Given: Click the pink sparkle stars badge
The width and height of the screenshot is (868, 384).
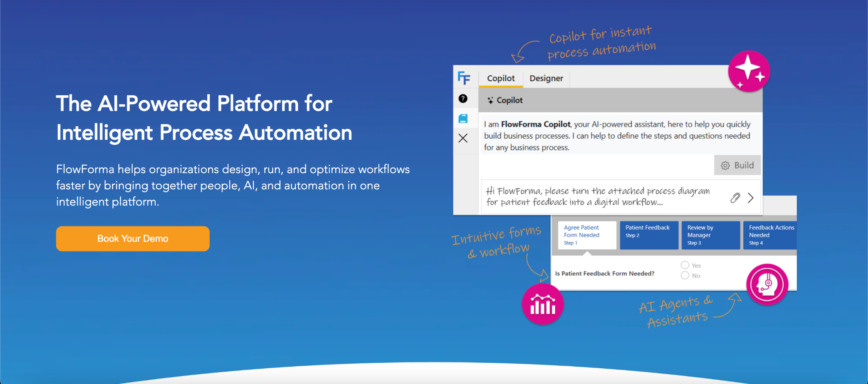Looking at the screenshot, I should point(749,71).
